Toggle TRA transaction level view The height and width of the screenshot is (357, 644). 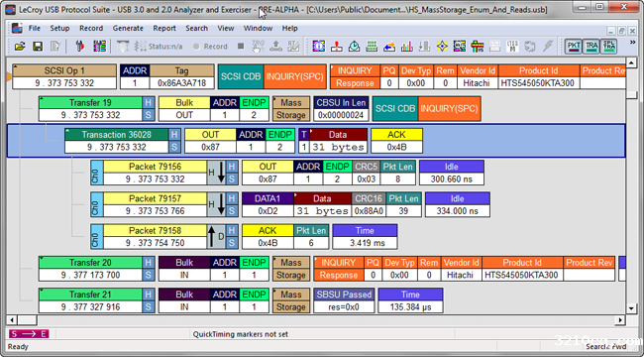point(591,47)
